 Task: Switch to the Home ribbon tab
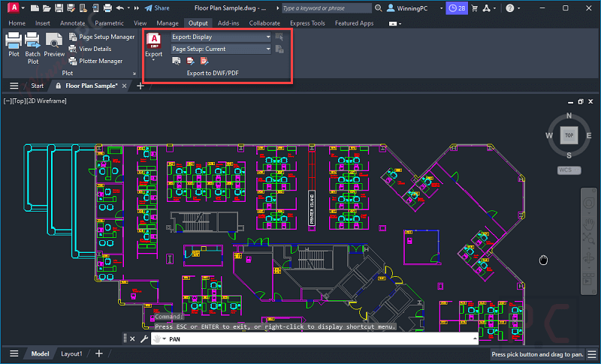click(17, 23)
